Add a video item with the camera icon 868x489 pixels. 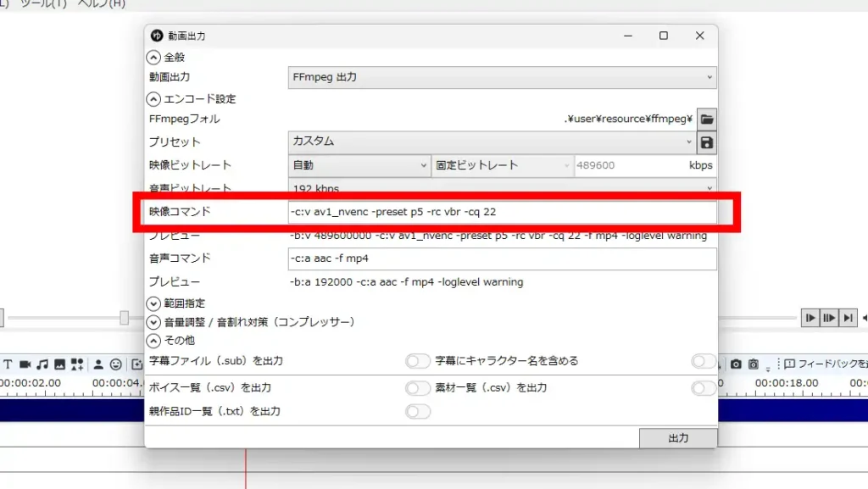(x=25, y=364)
